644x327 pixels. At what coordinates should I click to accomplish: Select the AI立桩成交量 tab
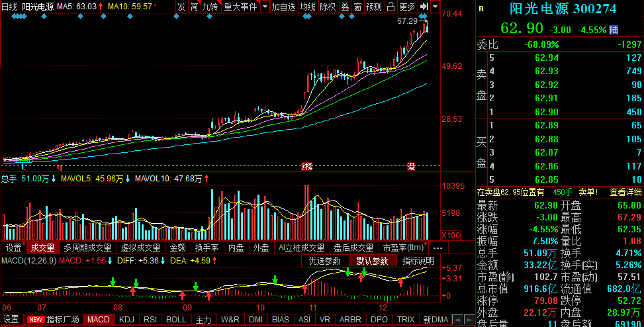pos(301,248)
